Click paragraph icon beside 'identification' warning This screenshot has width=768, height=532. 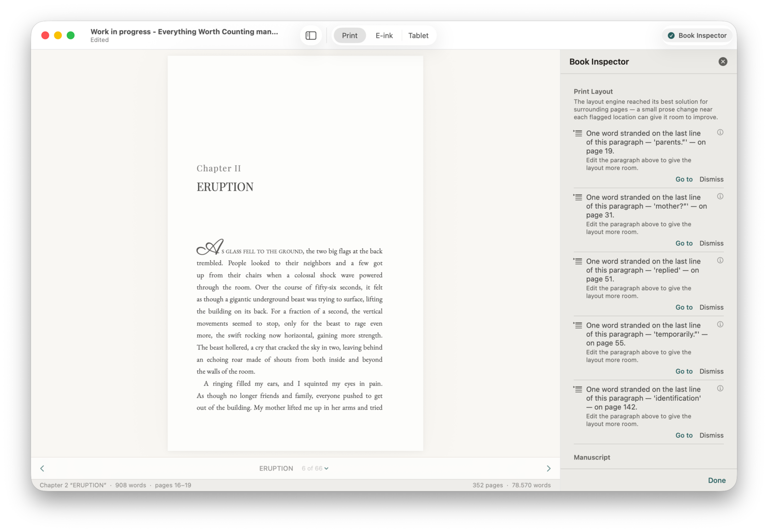(578, 389)
